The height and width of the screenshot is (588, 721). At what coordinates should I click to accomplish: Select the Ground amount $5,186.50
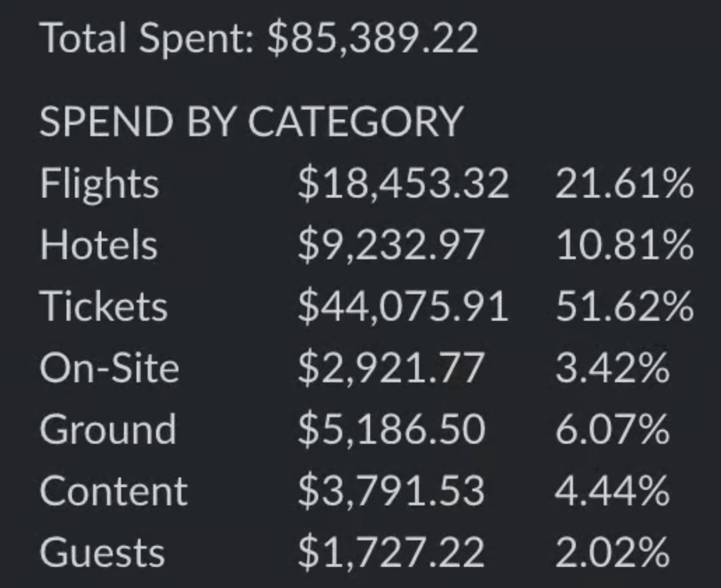click(391, 430)
